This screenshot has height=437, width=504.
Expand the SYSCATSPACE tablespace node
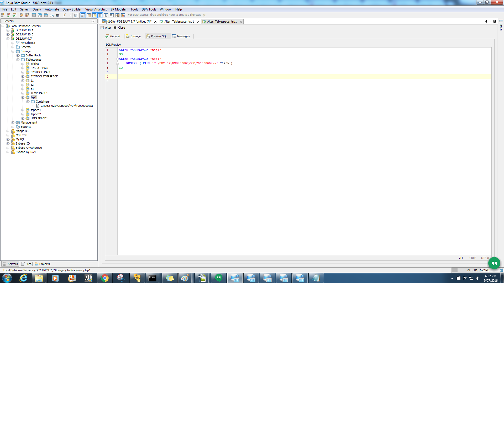[23, 68]
